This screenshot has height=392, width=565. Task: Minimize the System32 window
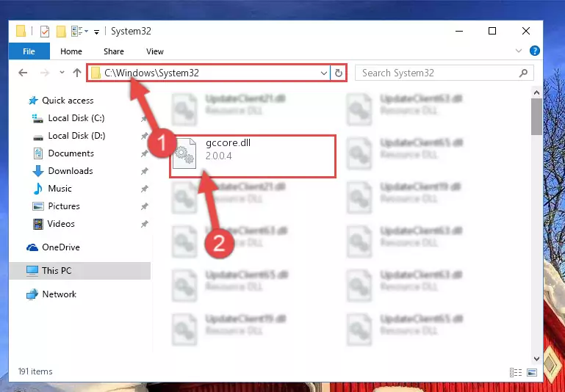click(459, 32)
